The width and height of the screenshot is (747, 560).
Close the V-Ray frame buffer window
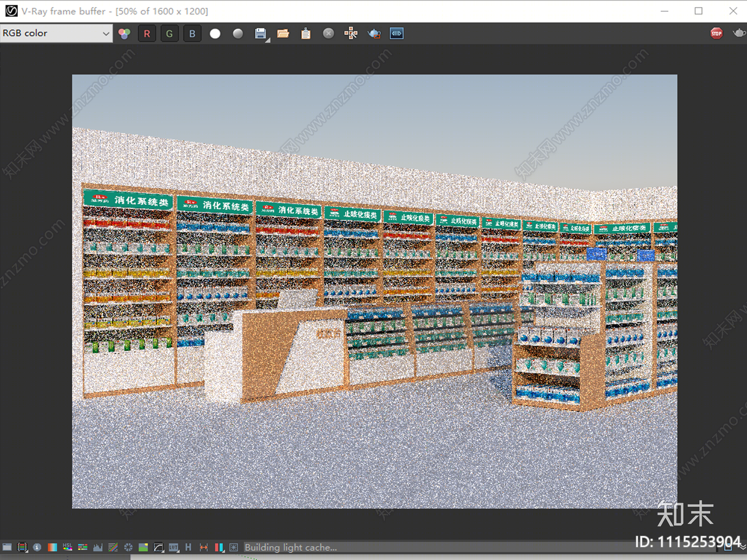(733, 11)
